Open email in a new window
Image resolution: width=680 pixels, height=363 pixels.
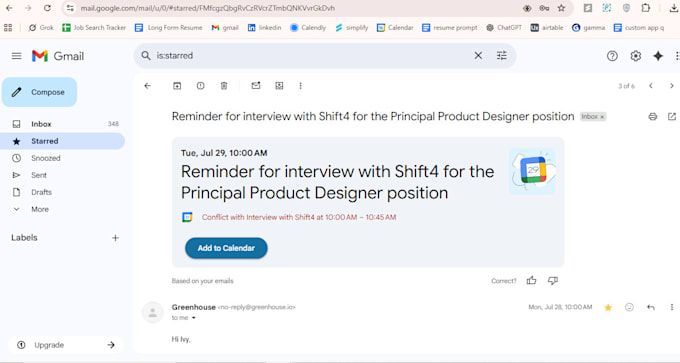[x=672, y=117]
